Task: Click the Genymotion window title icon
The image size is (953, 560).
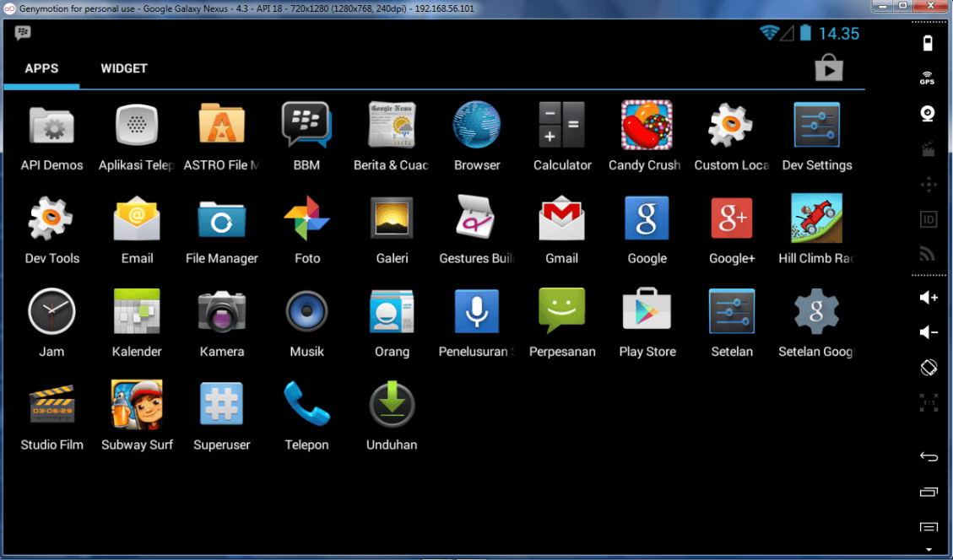Action: coord(9,8)
